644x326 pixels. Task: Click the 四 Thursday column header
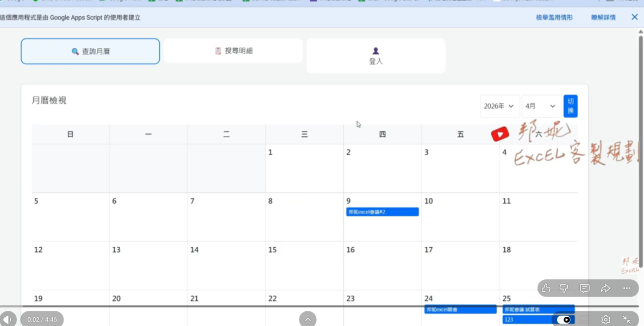point(383,134)
